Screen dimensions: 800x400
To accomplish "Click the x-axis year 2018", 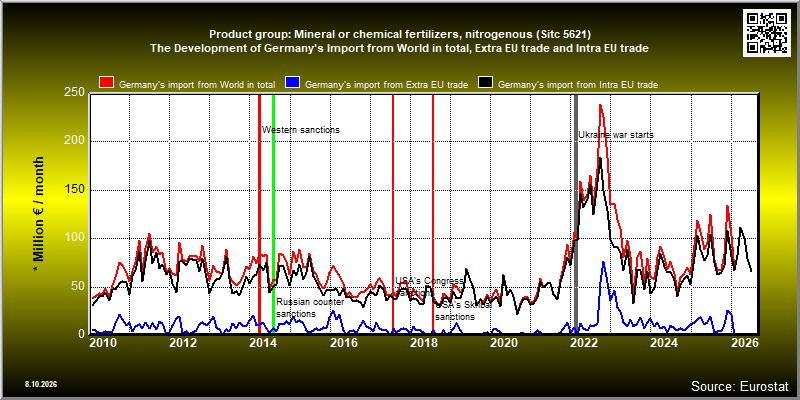I will 422,342.
